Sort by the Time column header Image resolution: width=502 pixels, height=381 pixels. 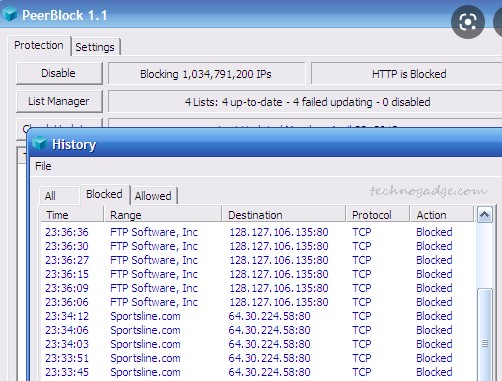tap(72, 215)
